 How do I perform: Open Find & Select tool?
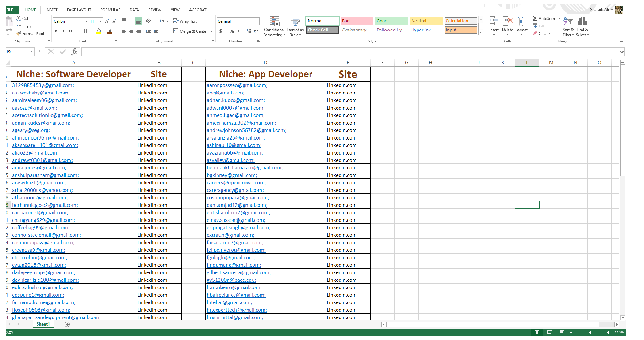[x=583, y=26]
